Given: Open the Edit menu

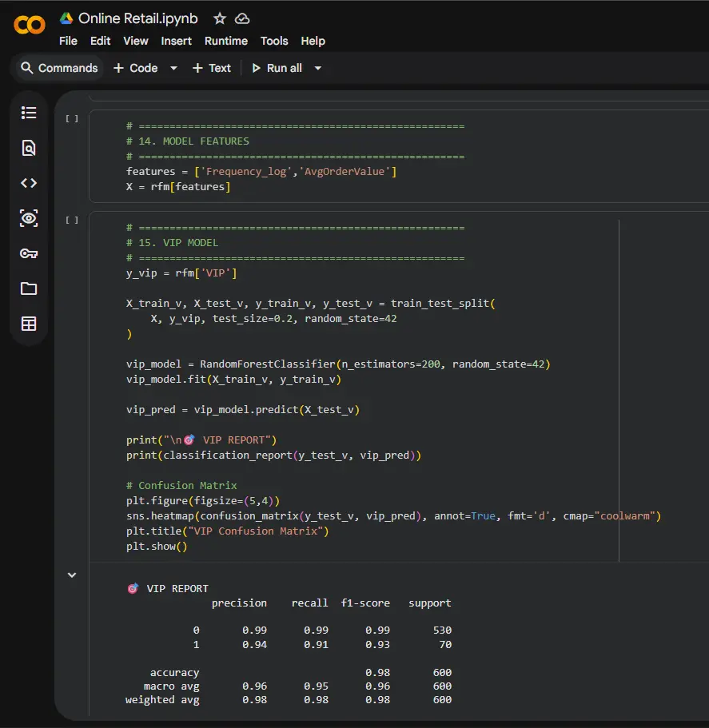Looking at the screenshot, I should pos(100,41).
